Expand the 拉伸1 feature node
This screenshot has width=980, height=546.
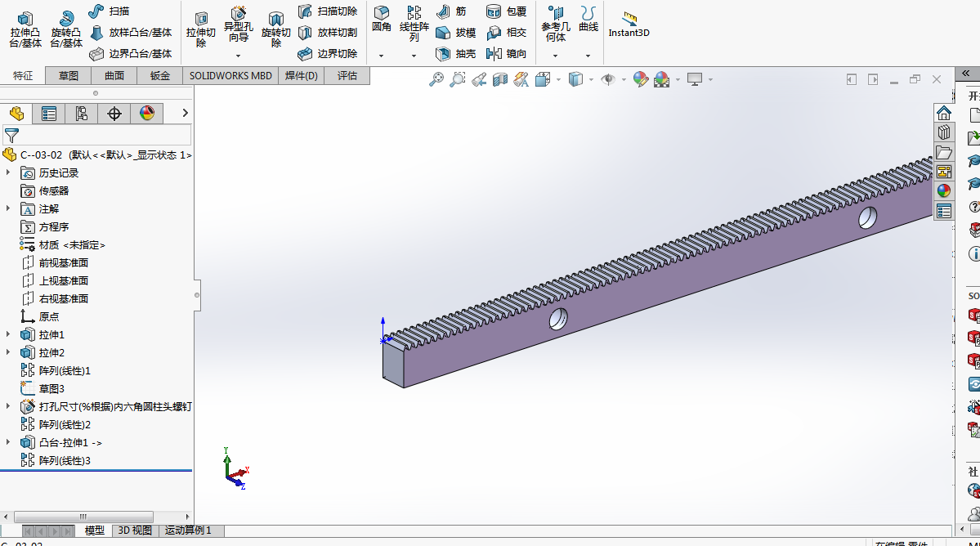pos(8,334)
